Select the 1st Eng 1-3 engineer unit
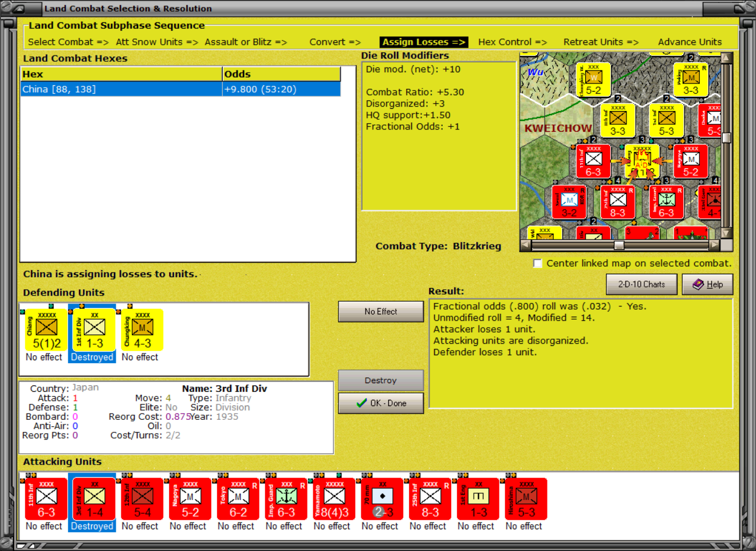Screen dimensions: 756x551 (478, 499)
